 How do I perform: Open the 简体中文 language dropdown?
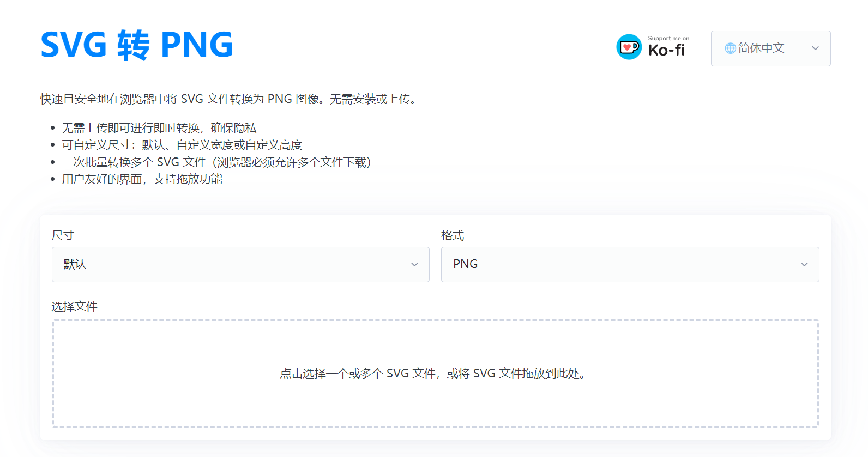pos(770,48)
